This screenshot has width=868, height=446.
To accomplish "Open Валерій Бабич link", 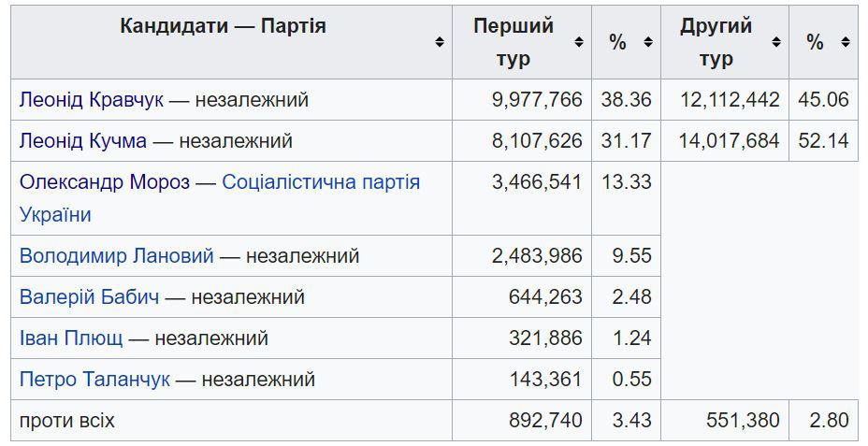I will [x=89, y=296].
